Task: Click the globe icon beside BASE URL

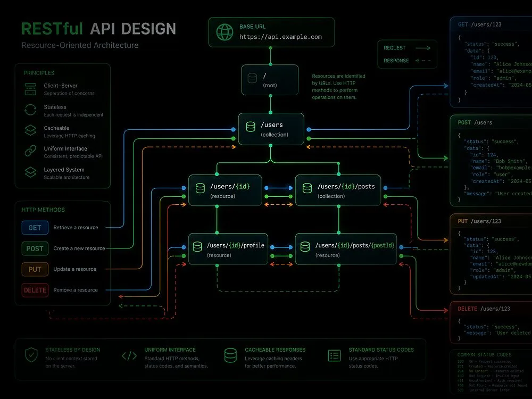Action: (225, 32)
